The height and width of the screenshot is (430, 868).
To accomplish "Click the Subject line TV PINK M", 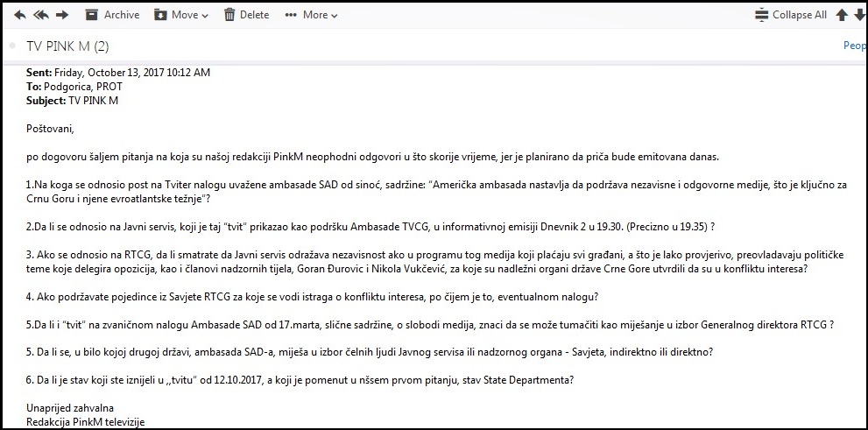I will [x=72, y=101].
